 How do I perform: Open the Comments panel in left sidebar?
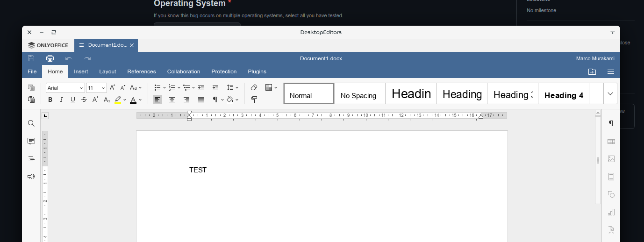pyautogui.click(x=31, y=141)
